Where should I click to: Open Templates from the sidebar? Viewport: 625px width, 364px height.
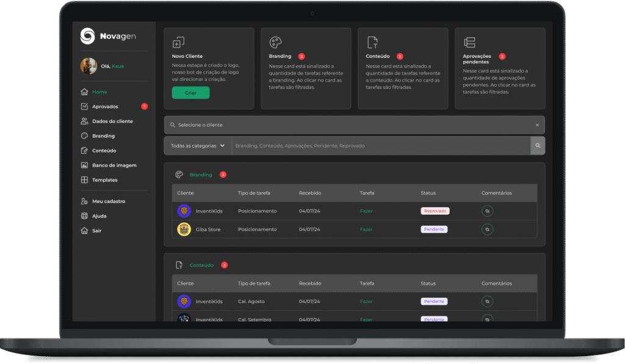[x=104, y=180]
